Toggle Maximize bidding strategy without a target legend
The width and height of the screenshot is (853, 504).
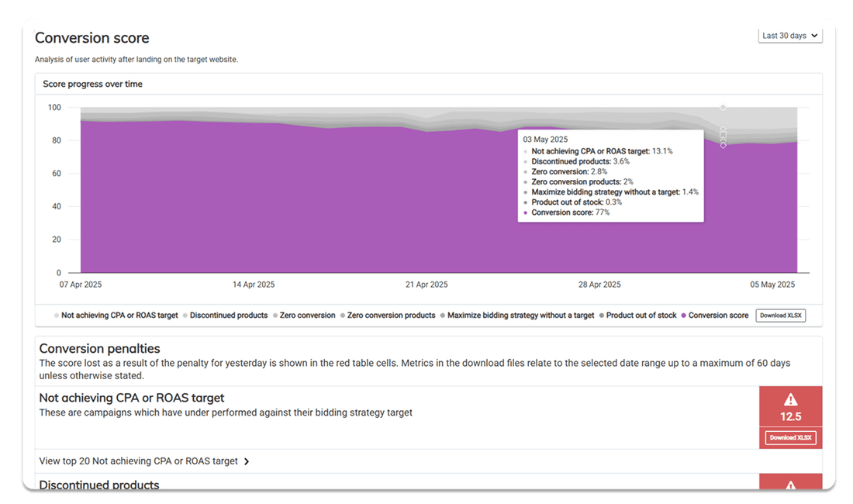tap(517, 316)
